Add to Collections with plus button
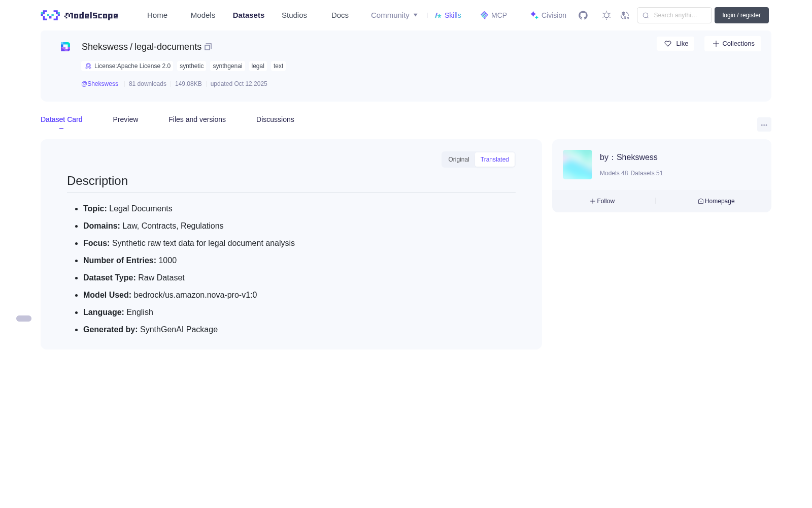The width and height of the screenshot is (812, 508). coord(733,44)
